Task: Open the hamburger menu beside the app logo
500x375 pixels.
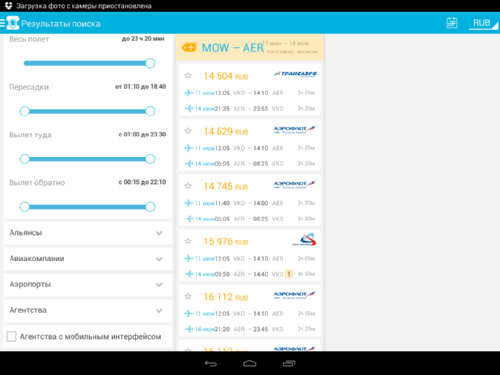Action: [2, 23]
